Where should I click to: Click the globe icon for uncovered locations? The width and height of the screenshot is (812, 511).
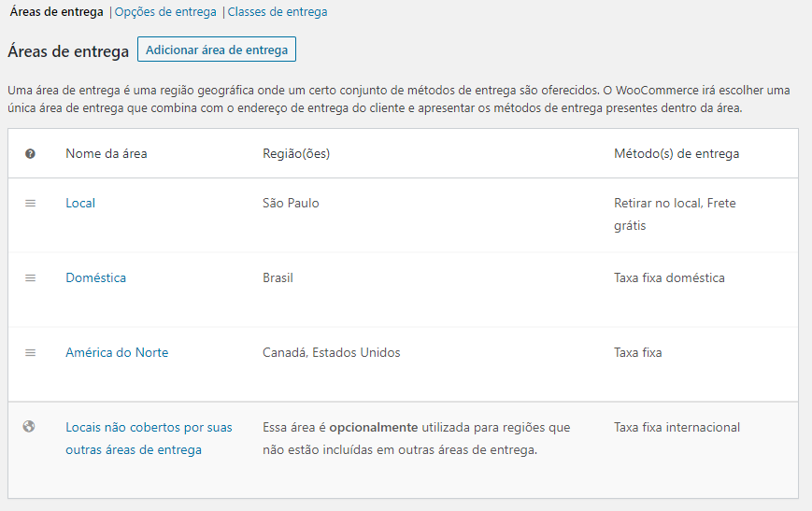tap(29, 427)
